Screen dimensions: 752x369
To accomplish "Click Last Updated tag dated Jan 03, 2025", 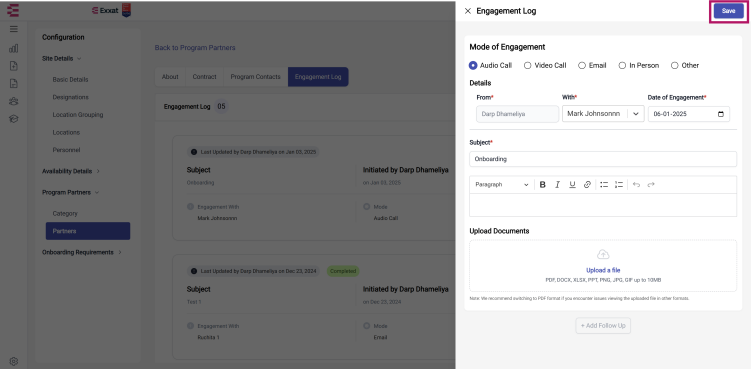I will coord(253,152).
